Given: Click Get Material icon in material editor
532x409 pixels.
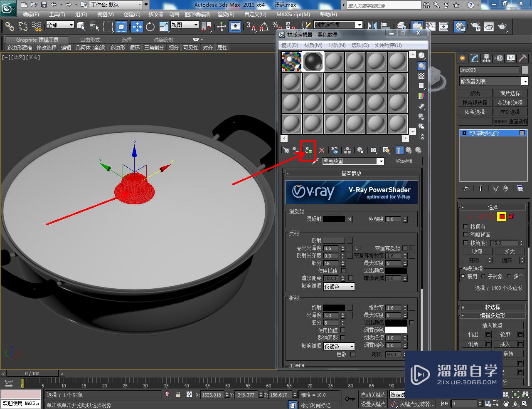Looking at the screenshot, I should click(x=286, y=150).
